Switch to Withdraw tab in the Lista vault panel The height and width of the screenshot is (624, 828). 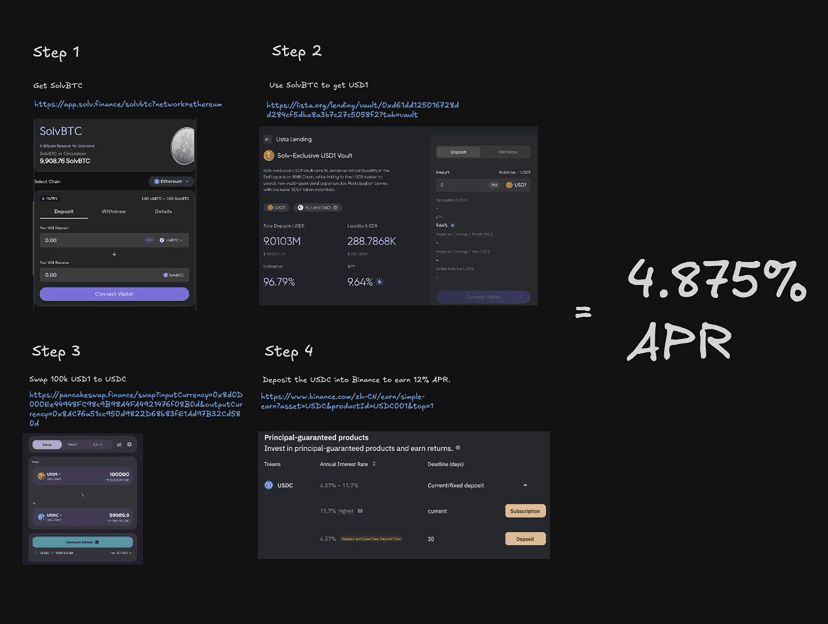[x=507, y=152]
